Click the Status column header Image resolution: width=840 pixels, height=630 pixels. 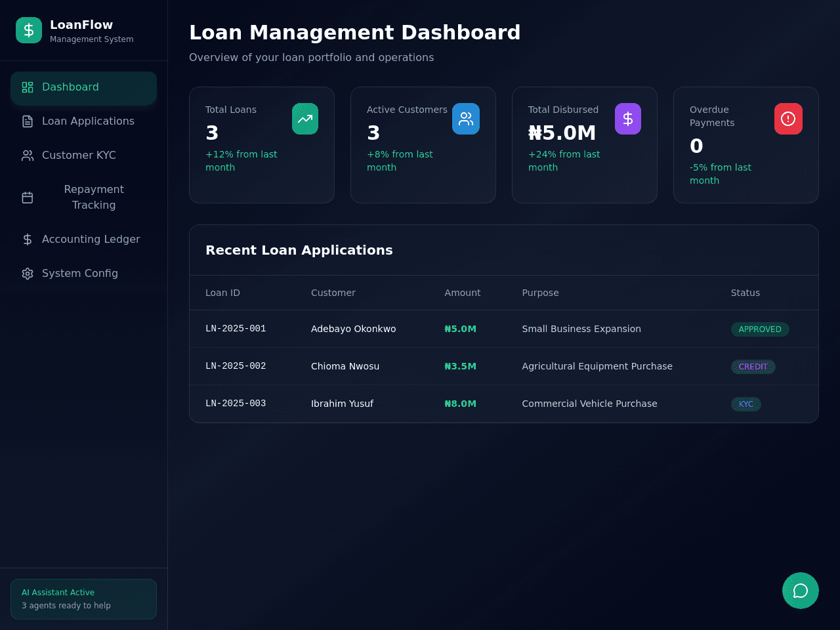(x=745, y=293)
